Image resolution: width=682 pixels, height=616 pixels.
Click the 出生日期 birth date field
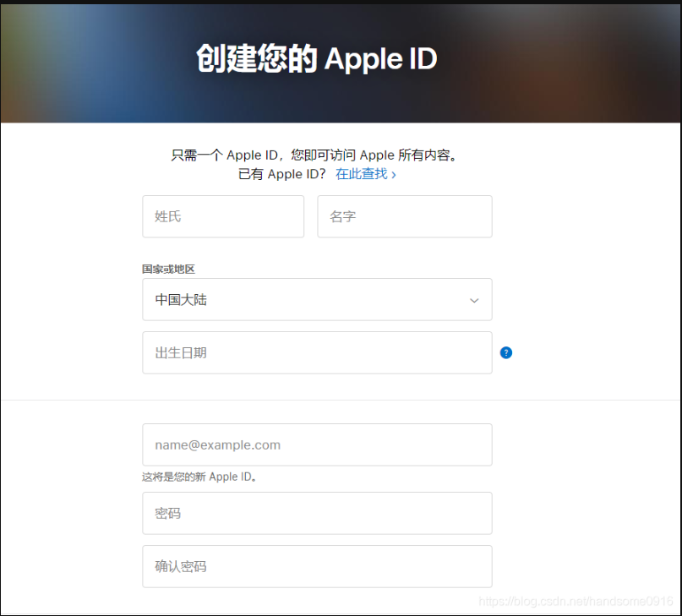pos(317,353)
